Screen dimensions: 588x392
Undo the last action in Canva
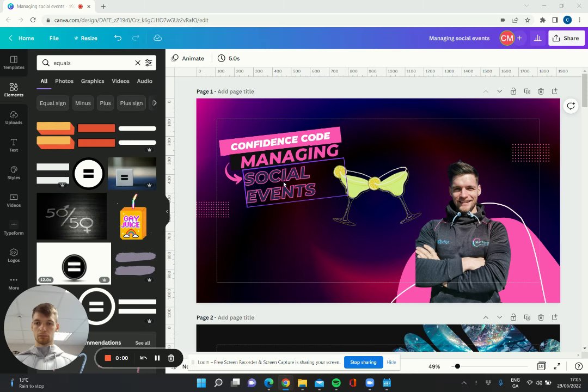pos(118,38)
